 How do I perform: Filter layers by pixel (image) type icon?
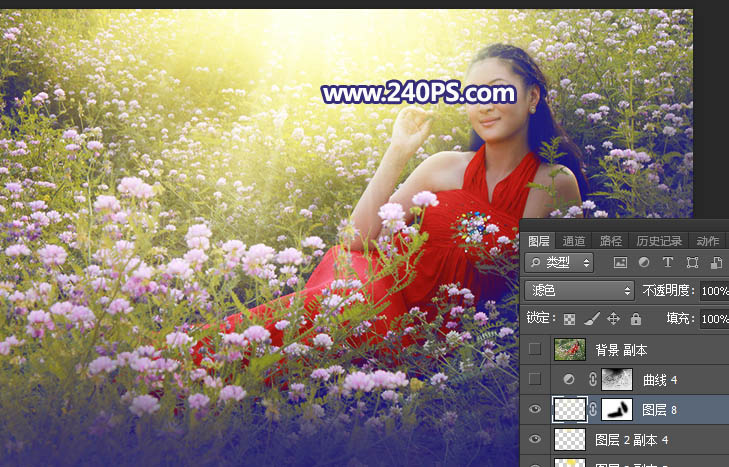620,263
